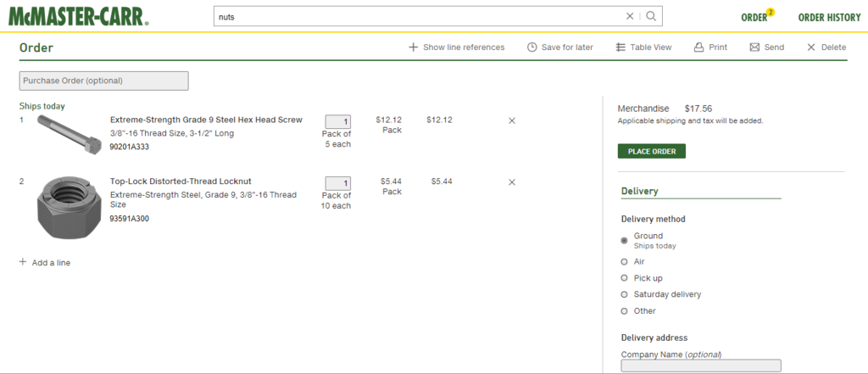Click the Company Name input field
The image size is (868, 374).
coord(701,366)
